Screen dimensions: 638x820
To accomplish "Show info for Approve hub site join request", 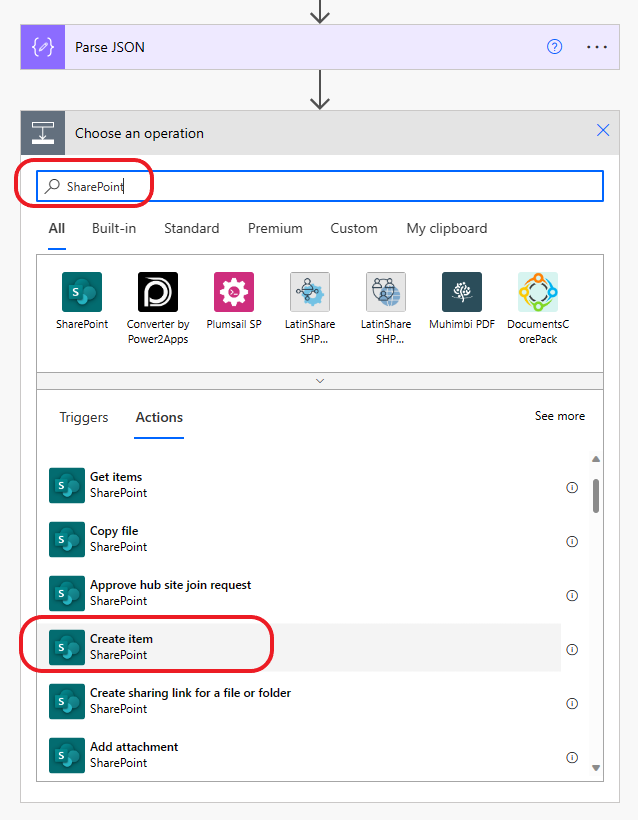I will [x=572, y=595].
